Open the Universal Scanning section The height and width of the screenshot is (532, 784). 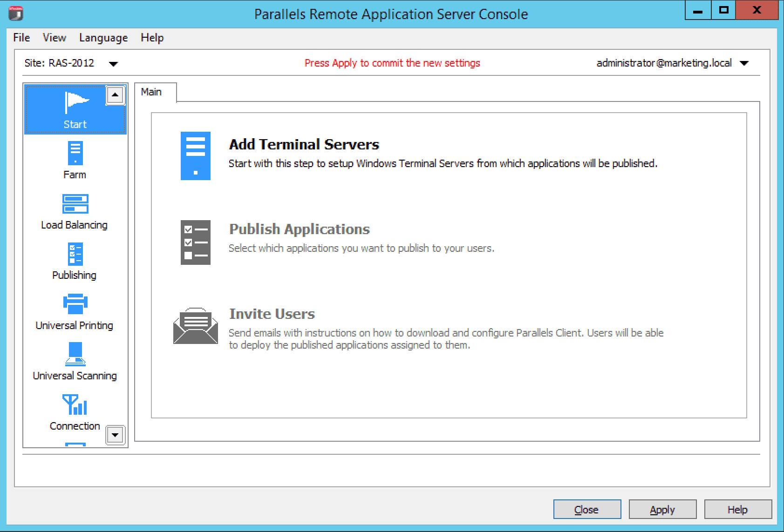(x=75, y=355)
